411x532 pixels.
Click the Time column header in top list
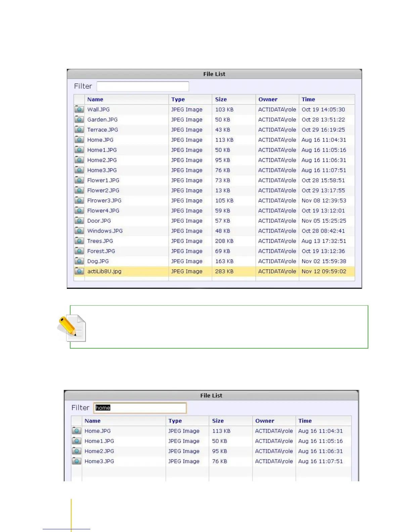tap(308, 99)
